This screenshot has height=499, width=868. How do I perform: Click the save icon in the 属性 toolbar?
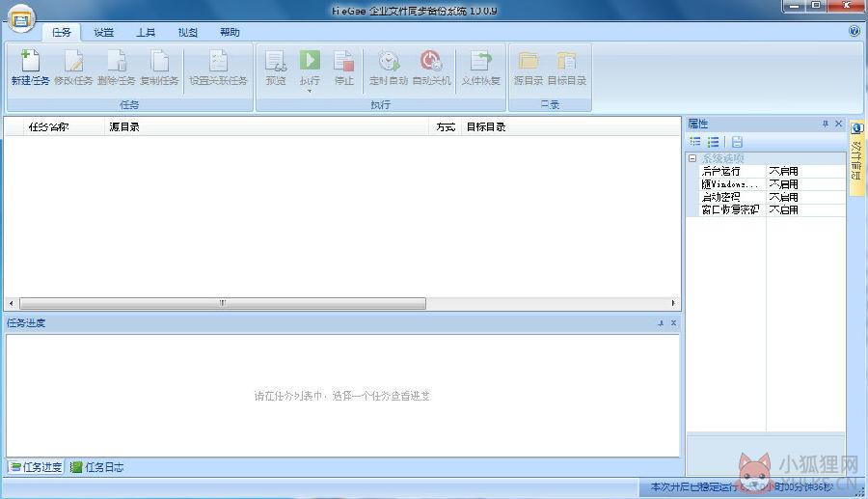[x=737, y=142]
